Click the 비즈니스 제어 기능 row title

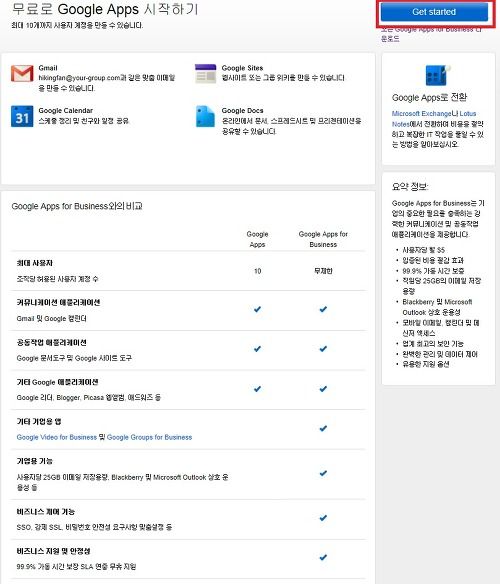(45, 512)
